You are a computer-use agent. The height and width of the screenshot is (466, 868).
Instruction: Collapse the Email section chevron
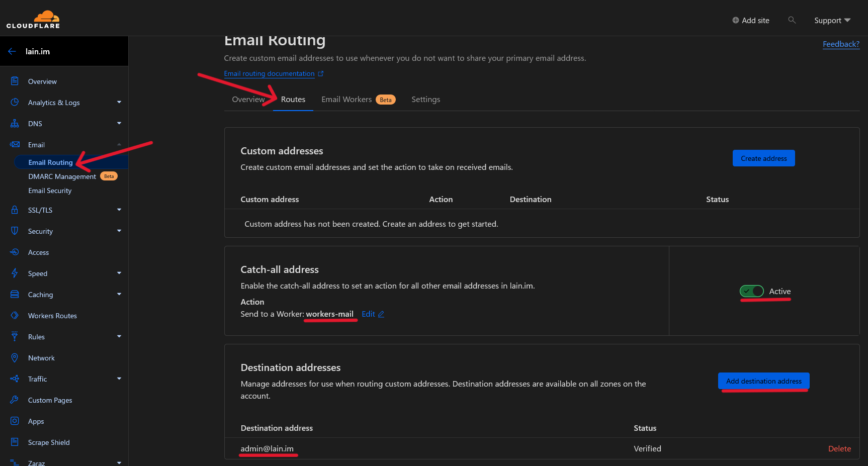(119, 144)
